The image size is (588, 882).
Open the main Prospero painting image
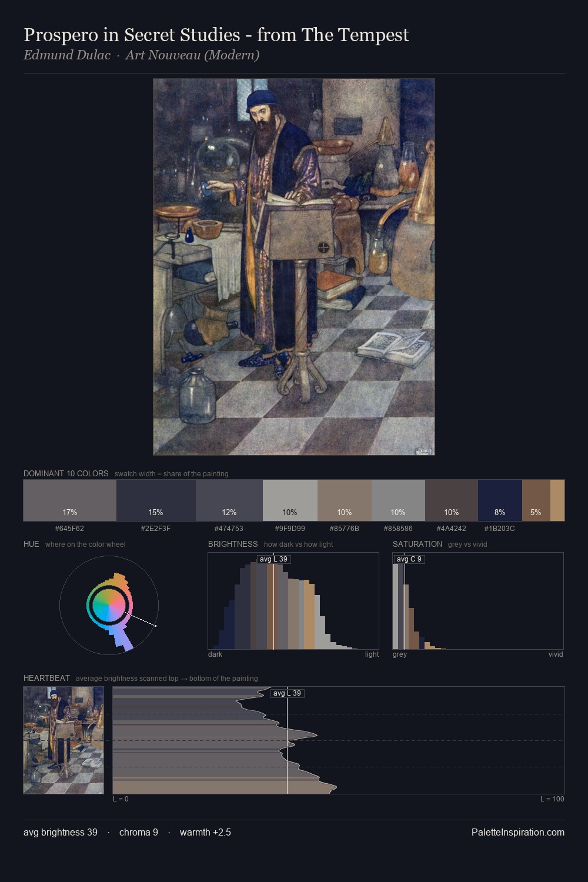click(x=294, y=267)
